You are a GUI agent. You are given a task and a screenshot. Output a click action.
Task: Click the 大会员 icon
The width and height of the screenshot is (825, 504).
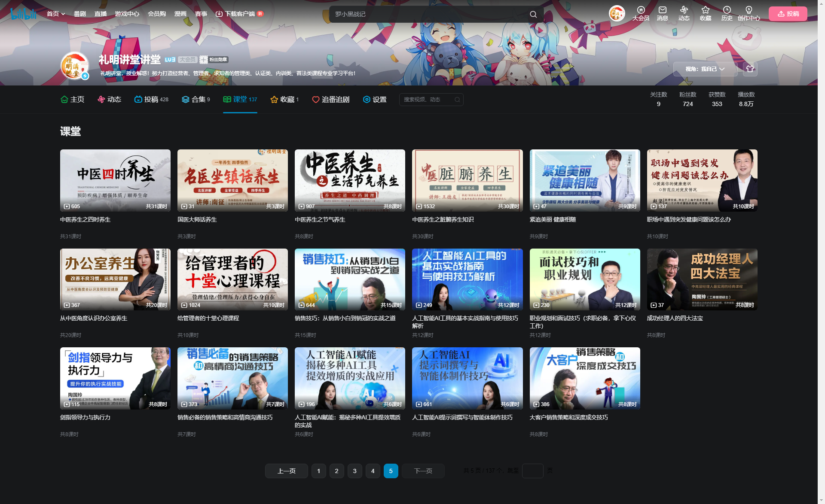pyautogui.click(x=640, y=13)
